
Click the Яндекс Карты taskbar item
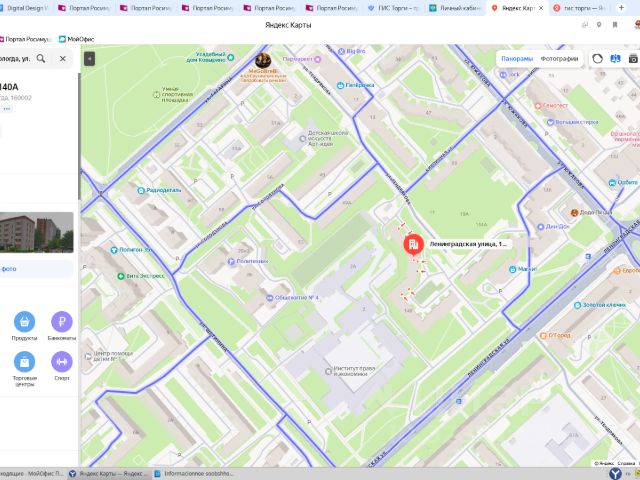[x=109, y=473]
